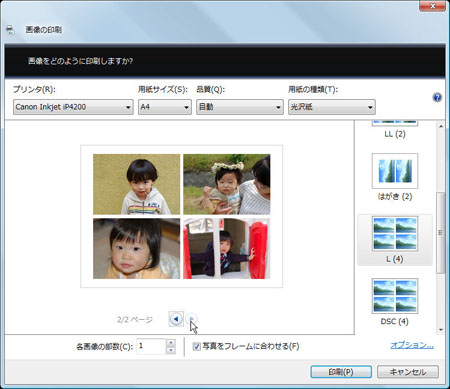
Task: Click the 印刷(P) print button
Action: click(341, 372)
